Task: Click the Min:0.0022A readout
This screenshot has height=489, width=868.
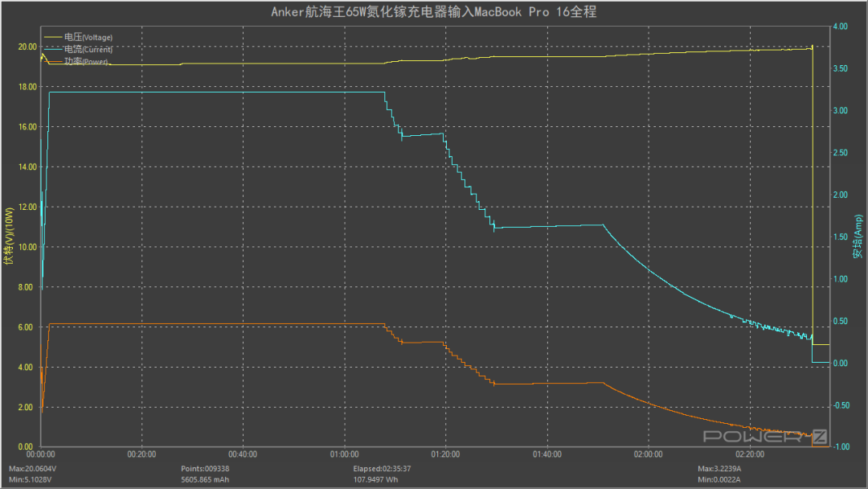Action: tap(719, 479)
